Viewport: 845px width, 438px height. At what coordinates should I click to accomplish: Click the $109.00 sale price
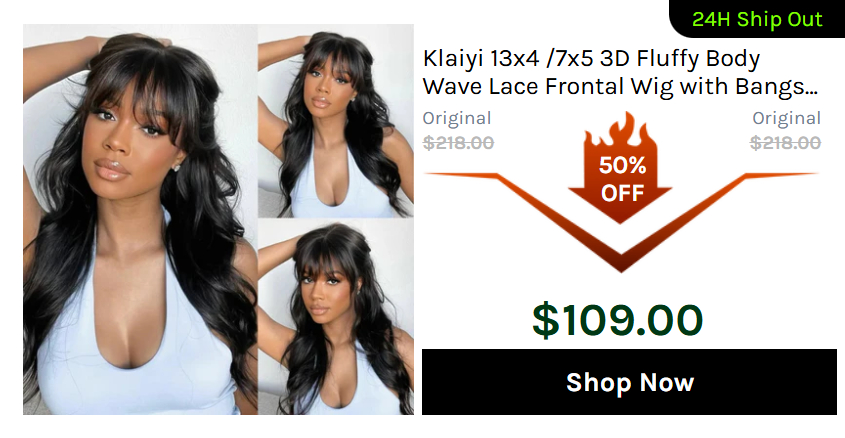point(618,321)
